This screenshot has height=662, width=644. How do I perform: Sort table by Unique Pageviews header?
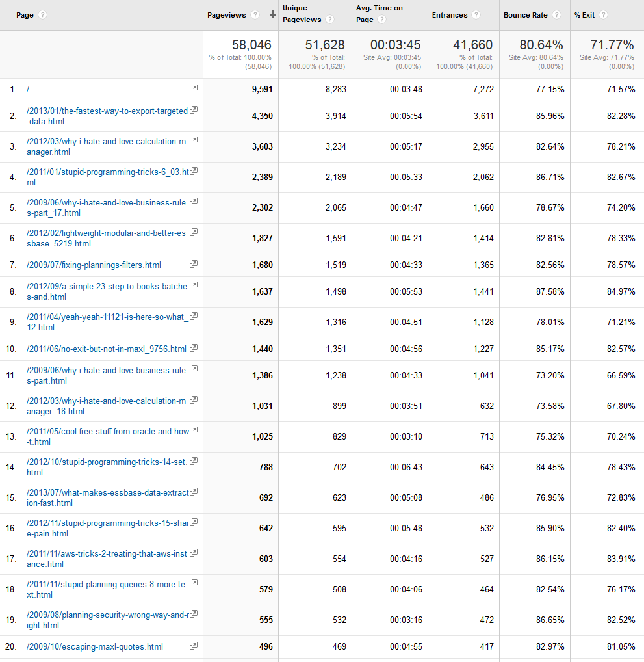[x=302, y=14]
